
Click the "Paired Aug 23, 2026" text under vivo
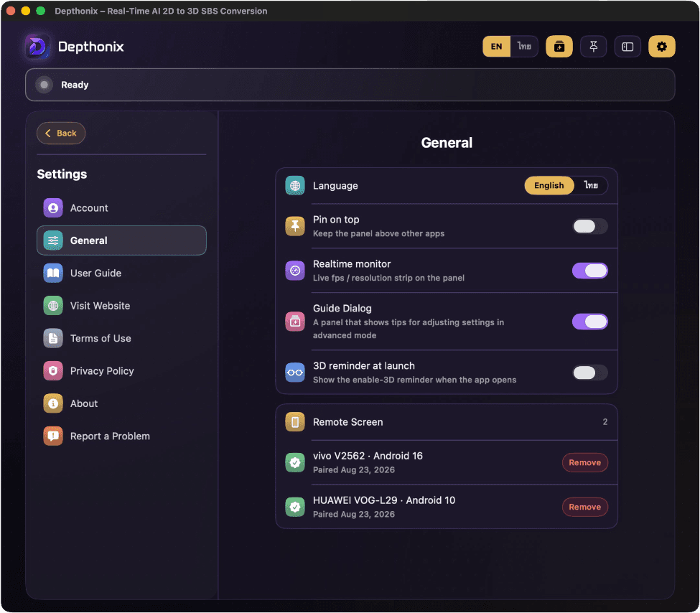tap(353, 469)
